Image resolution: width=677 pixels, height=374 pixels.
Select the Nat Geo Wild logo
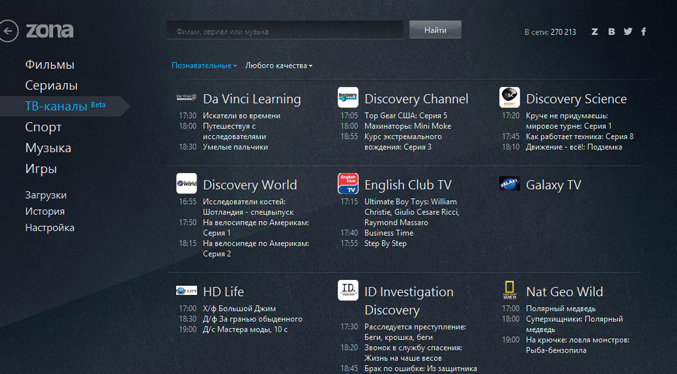click(509, 290)
